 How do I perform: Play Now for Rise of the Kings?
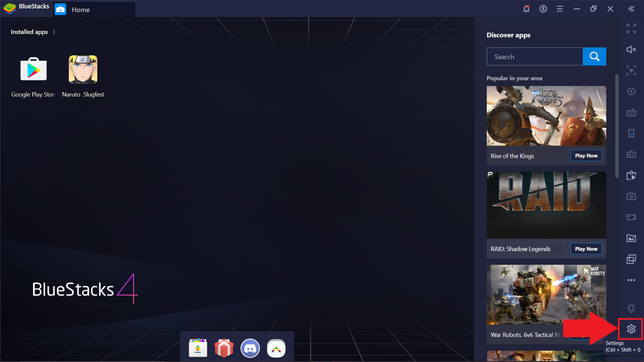(586, 156)
